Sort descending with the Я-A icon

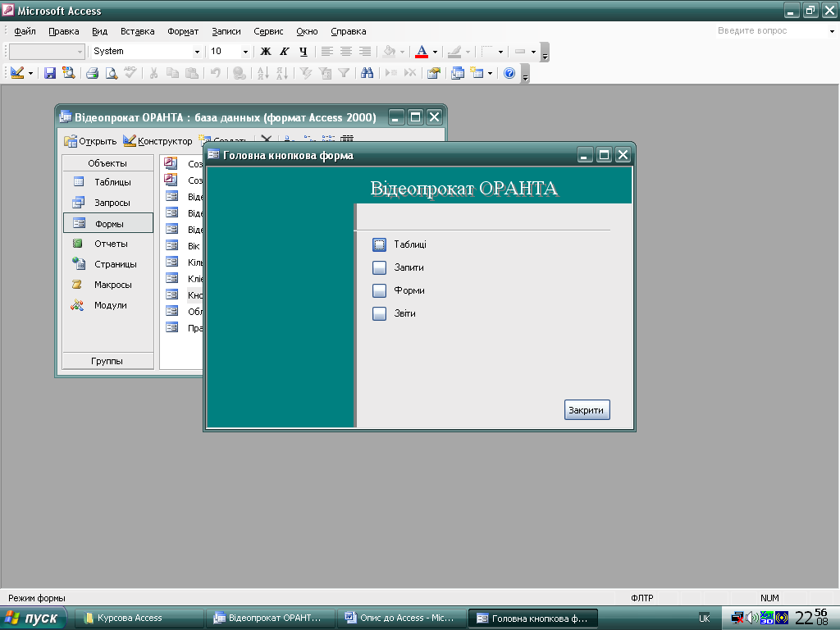click(x=282, y=73)
